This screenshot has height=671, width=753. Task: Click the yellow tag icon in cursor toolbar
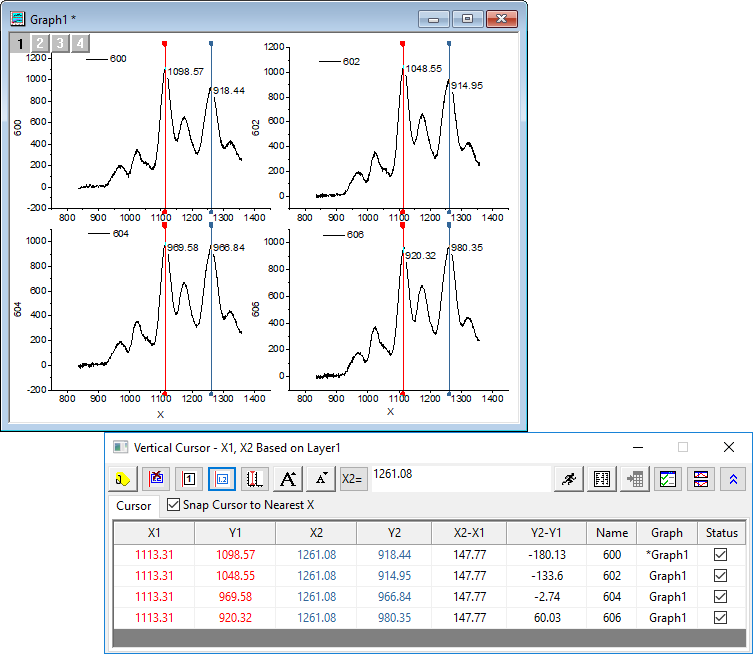coord(122,479)
